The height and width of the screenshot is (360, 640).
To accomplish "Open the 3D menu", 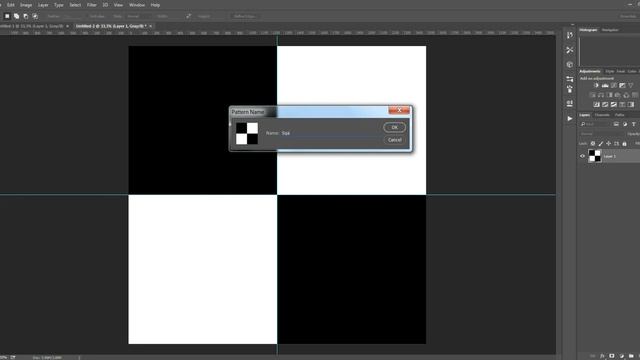I will [105, 5].
